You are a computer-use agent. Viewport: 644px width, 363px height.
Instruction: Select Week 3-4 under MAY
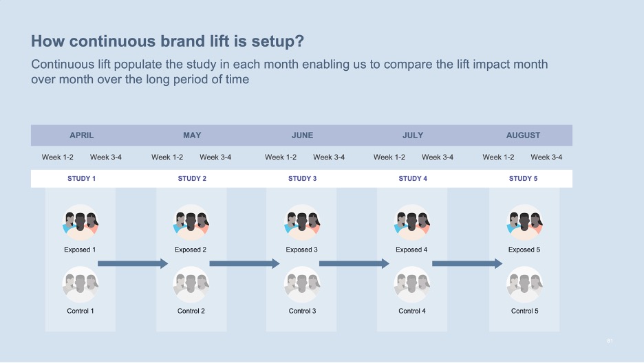215,157
